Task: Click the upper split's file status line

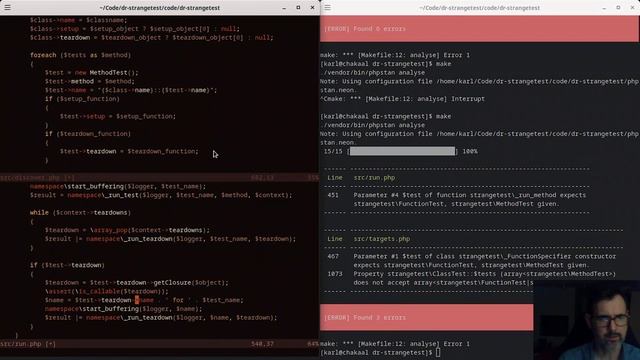Action: point(160,178)
